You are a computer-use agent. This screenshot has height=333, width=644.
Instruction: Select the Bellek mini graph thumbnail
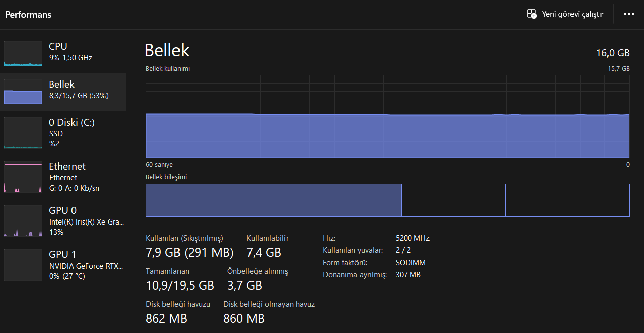[23, 92]
